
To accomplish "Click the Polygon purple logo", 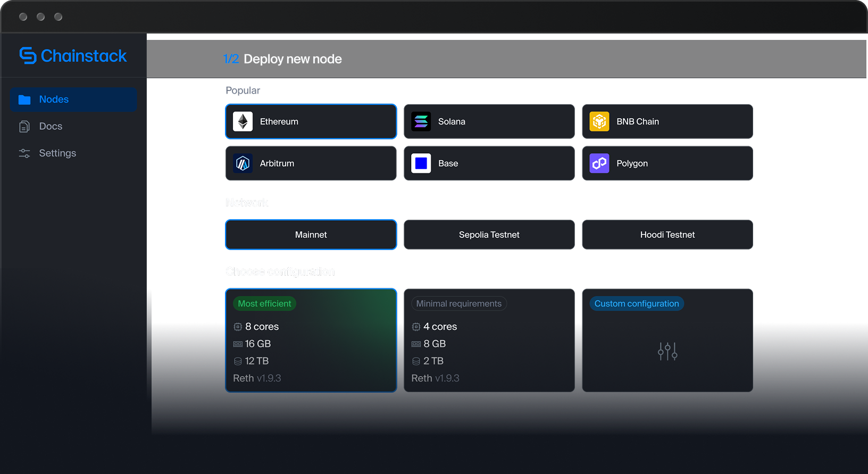I will coord(599,163).
